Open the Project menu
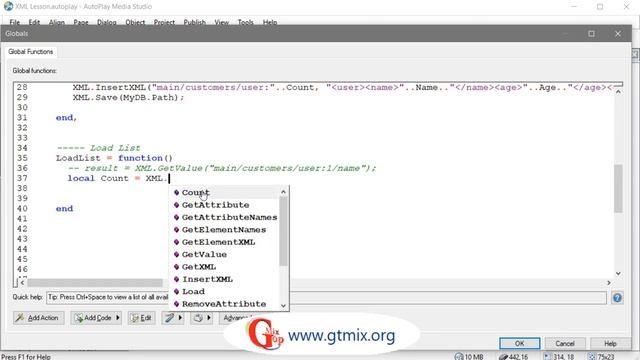 click(x=164, y=22)
